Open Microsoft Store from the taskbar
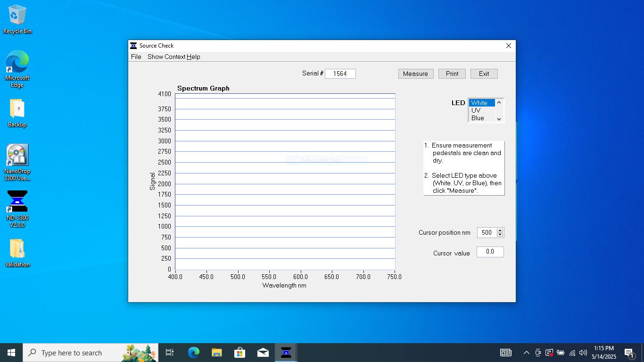This screenshot has width=644, height=362. 239,353
